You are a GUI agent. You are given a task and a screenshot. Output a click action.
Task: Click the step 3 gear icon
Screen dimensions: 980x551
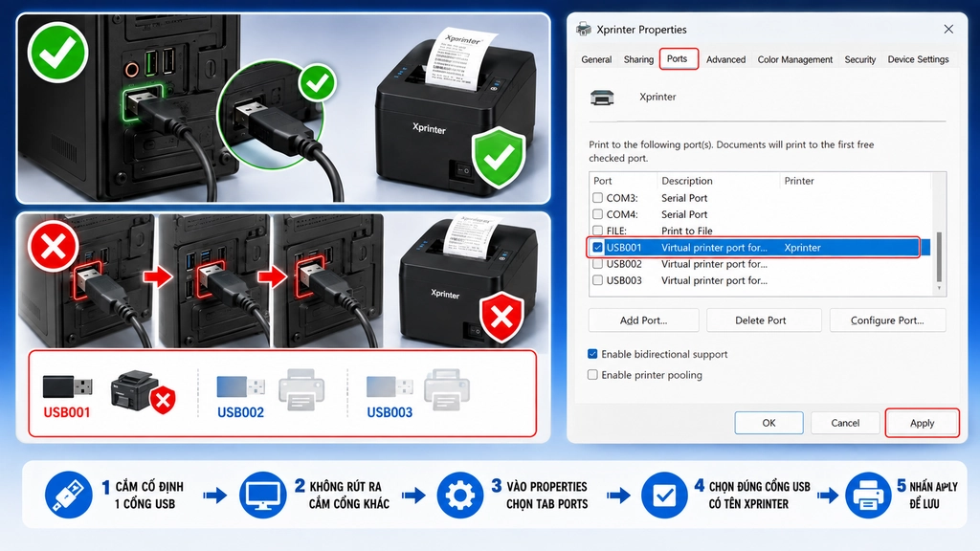point(460,495)
